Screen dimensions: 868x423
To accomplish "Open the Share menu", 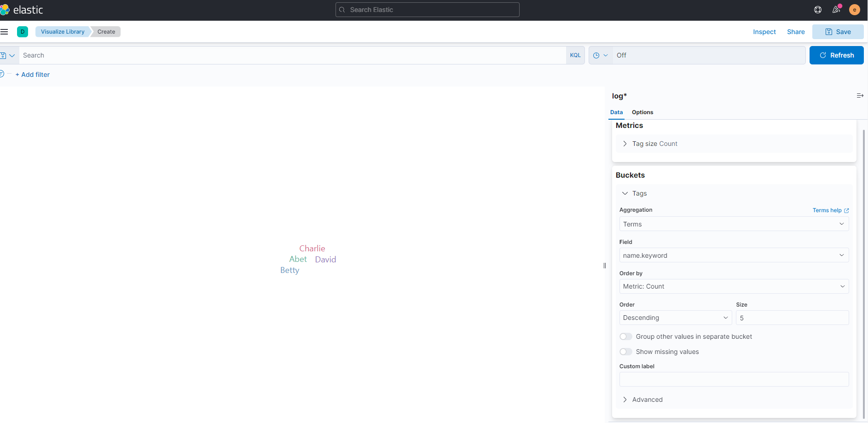I will 796,32.
